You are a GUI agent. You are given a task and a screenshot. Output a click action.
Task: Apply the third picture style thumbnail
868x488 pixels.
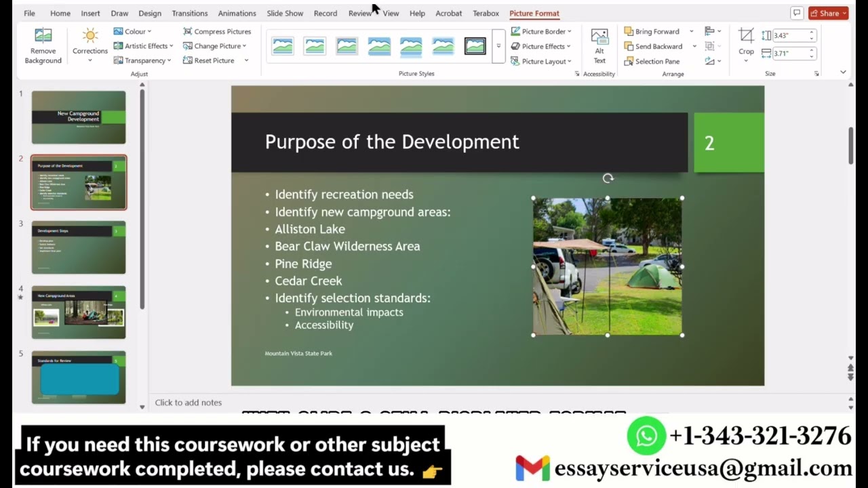(347, 46)
